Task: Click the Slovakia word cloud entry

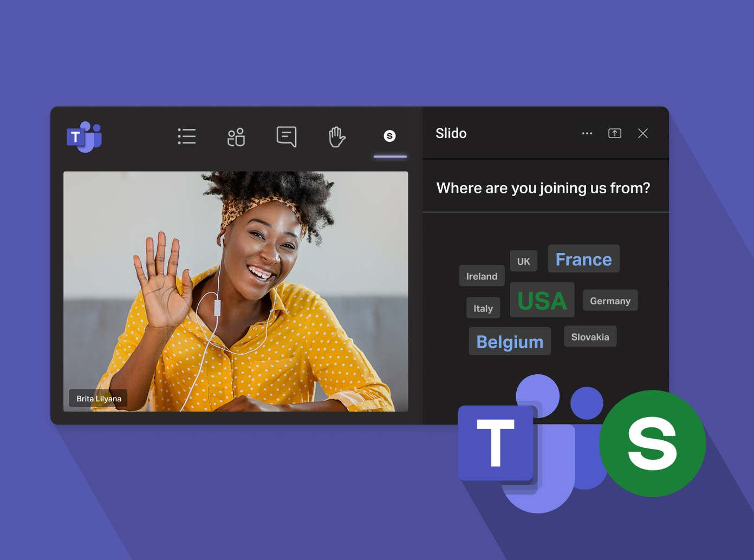Action: tap(590, 336)
